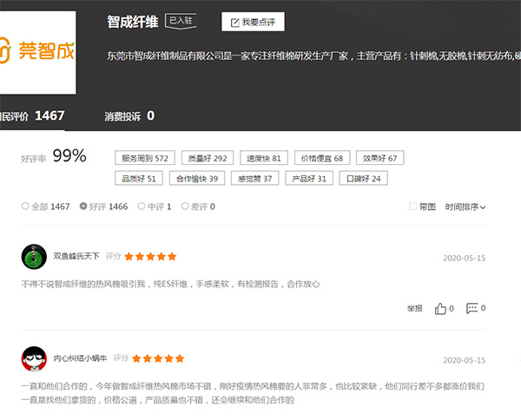Click the 已入驻 badge
The width and height of the screenshot is (521, 420).
coord(181,21)
